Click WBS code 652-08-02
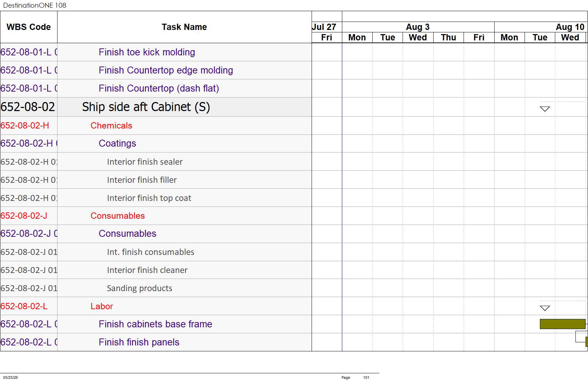This screenshot has height=382, width=588. pos(28,107)
